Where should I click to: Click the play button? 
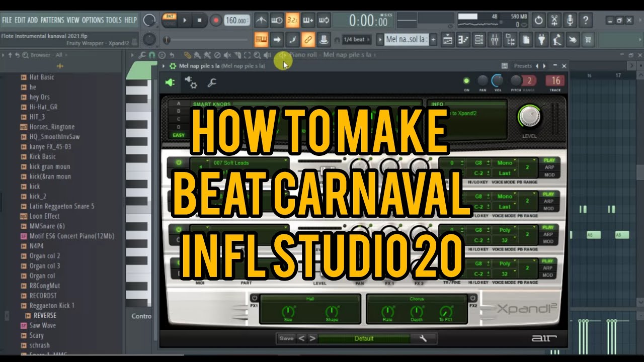click(x=185, y=21)
